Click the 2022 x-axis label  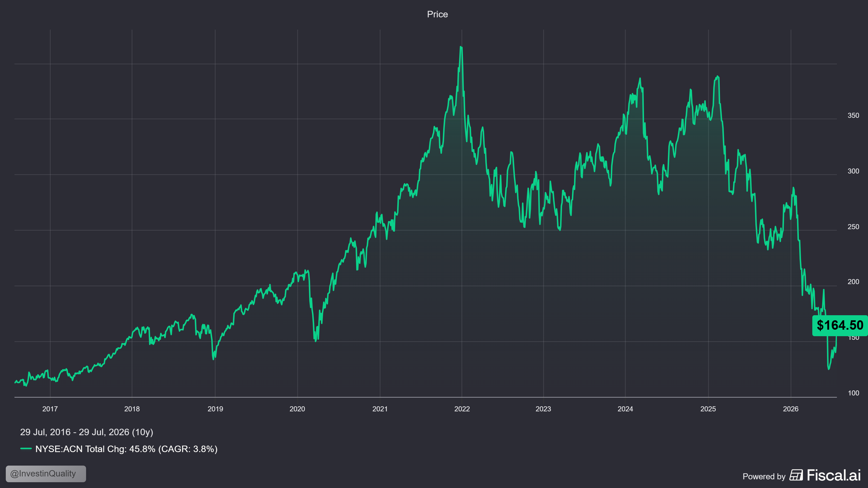(x=462, y=409)
